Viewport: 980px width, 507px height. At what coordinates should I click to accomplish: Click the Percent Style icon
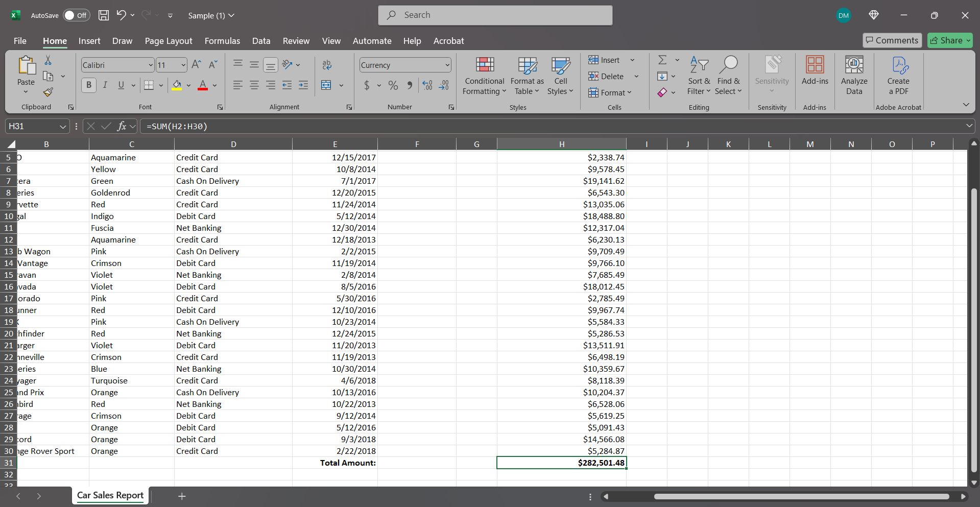click(x=393, y=85)
